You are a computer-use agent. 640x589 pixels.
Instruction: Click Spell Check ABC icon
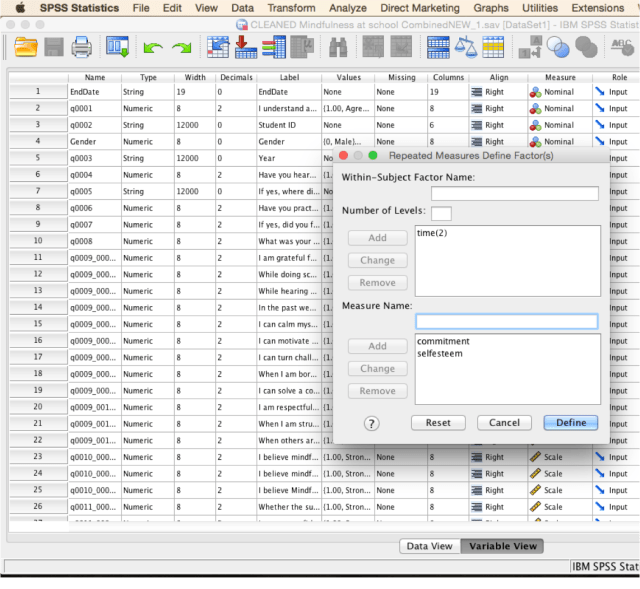(622, 47)
